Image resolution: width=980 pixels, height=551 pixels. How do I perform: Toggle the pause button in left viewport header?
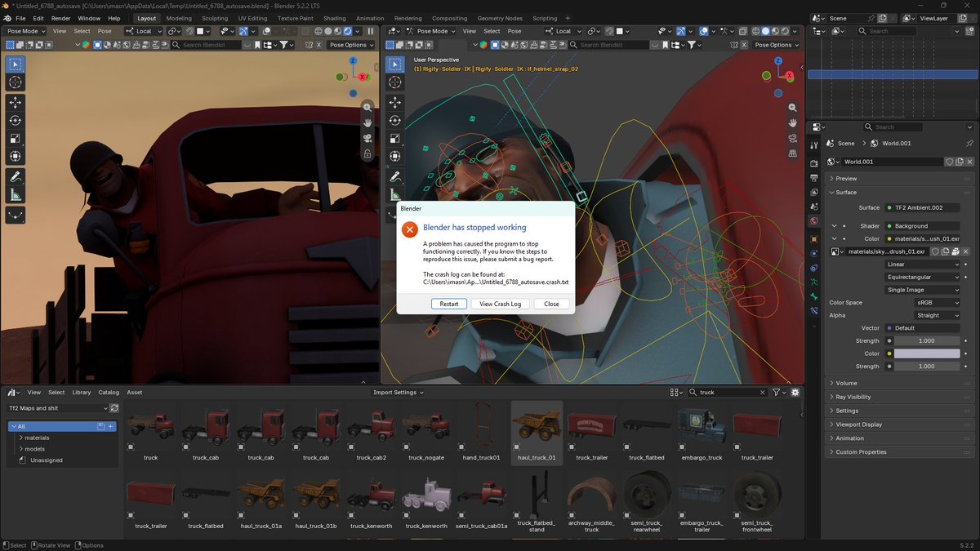coord(371,31)
